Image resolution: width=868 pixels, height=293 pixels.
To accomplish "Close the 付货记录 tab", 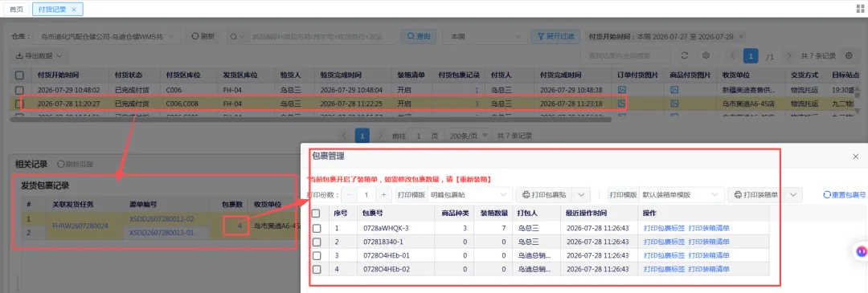I will click(74, 10).
